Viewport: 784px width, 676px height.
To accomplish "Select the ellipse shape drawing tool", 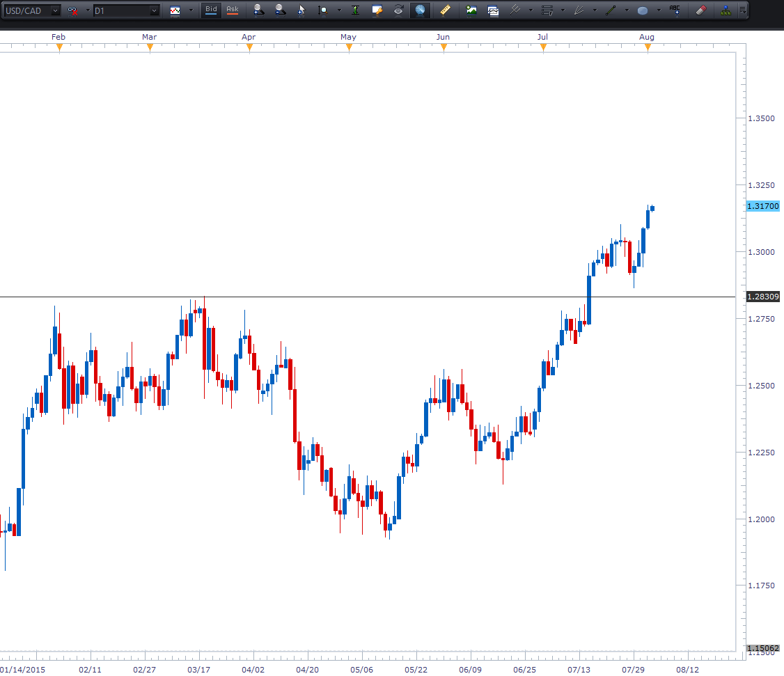I will (x=643, y=10).
